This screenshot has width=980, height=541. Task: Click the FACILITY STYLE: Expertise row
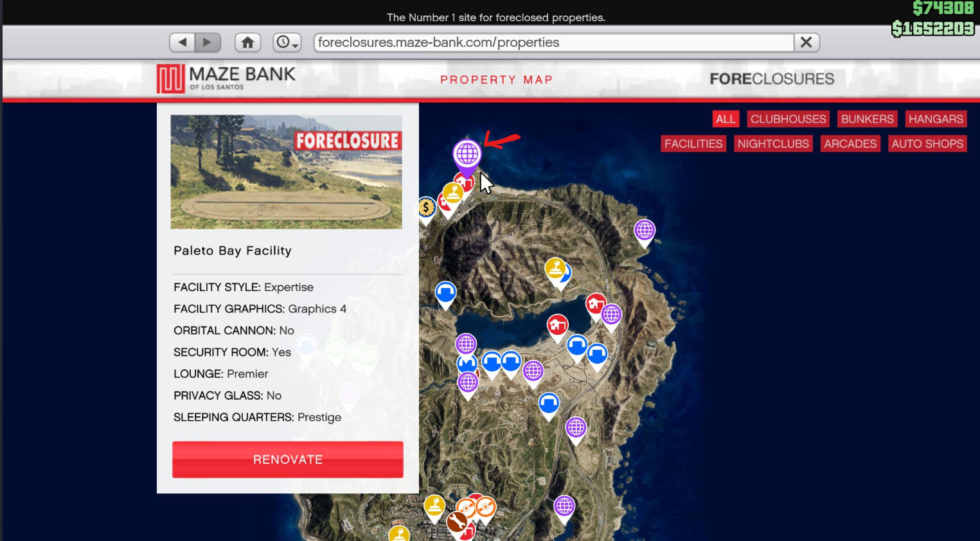pos(244,287)
